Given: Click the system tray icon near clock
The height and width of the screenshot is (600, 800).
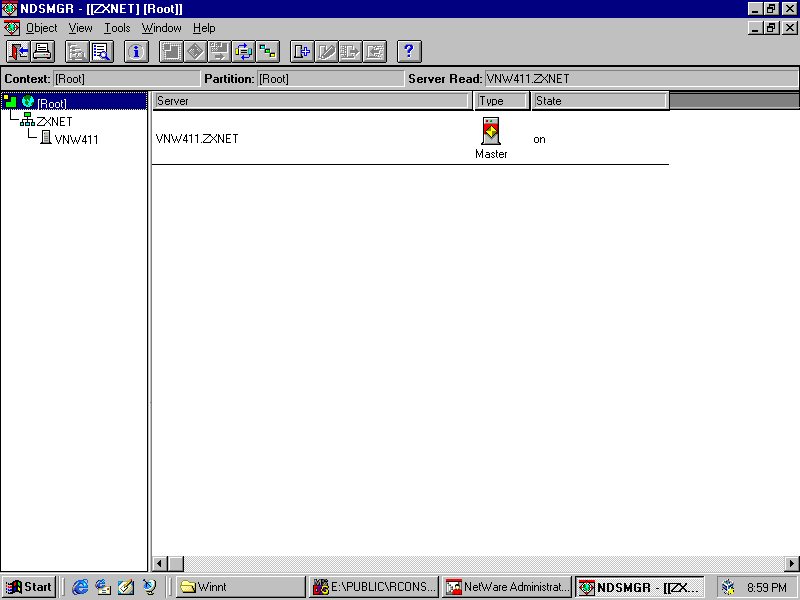Looking at the screenshot, I should (728, 588).
